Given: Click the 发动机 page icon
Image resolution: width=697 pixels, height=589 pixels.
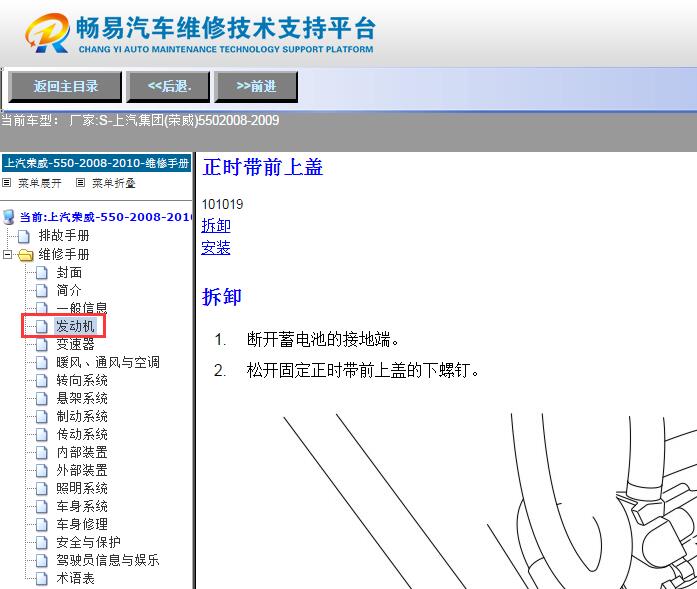Looking at the screenshot, I should coord(41,327).
